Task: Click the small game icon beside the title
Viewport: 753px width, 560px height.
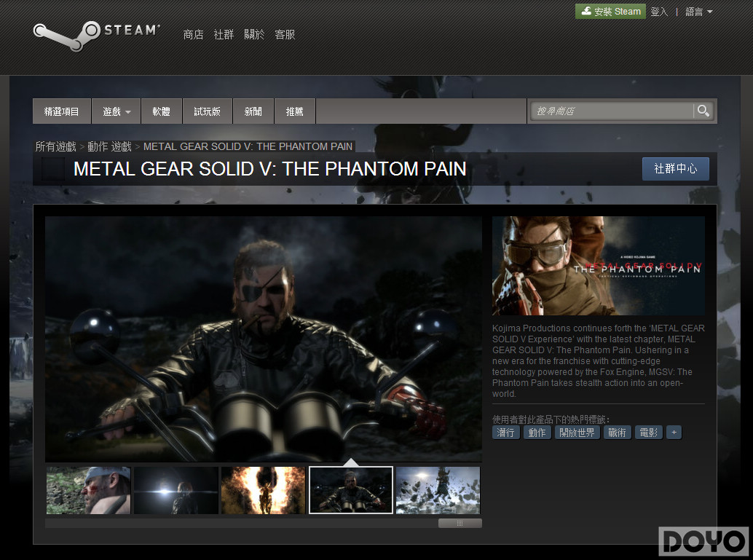Action: 53,169
